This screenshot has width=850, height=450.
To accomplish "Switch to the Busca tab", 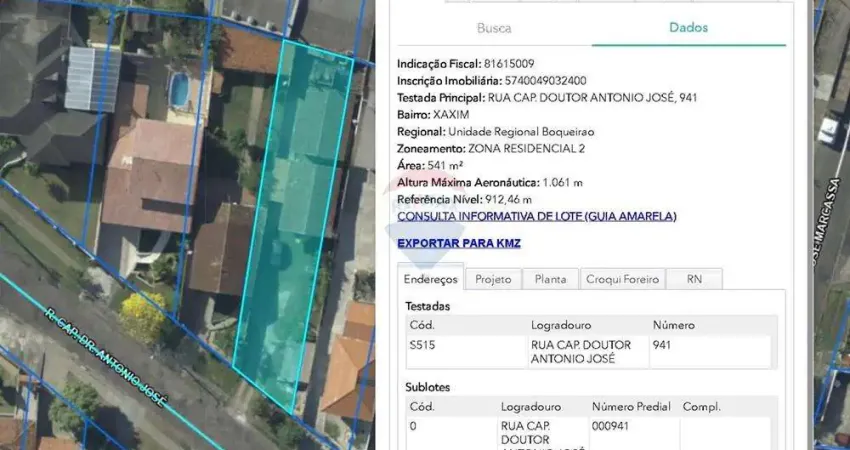I will tap(494, 28).
